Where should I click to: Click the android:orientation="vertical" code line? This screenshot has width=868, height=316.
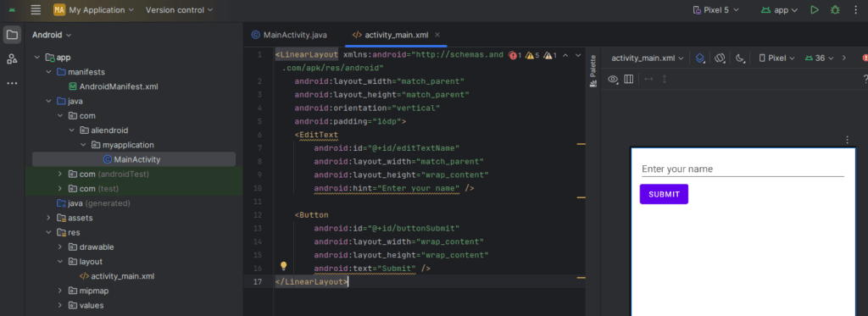click(368, 108)
